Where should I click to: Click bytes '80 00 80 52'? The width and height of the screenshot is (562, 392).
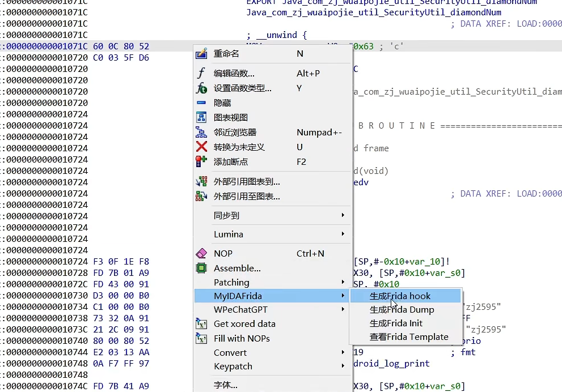121,341
